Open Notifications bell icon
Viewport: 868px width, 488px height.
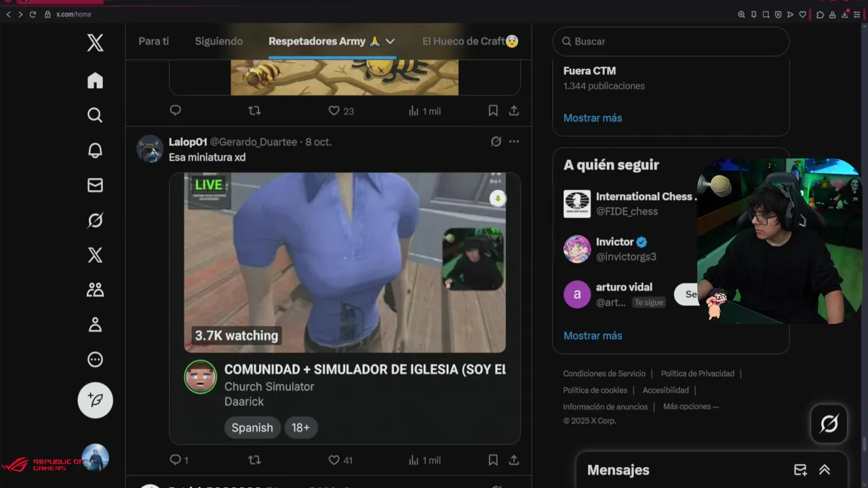coord(95,150)
